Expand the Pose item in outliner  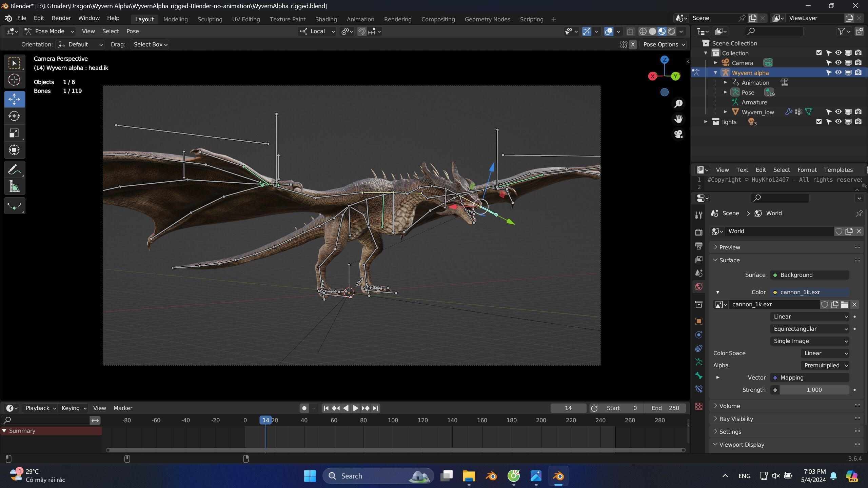725,92
